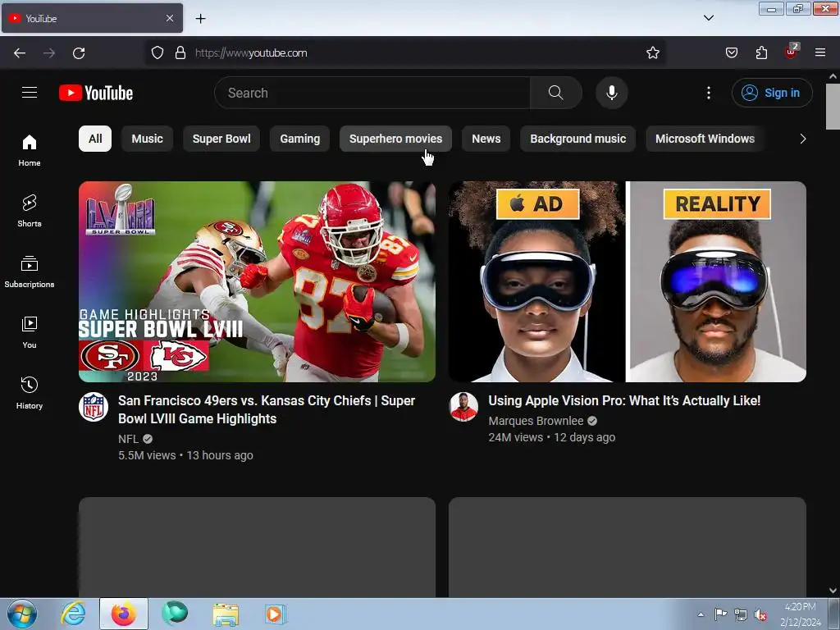
Task: Click the NFL channel name
Action: [128, 439]
